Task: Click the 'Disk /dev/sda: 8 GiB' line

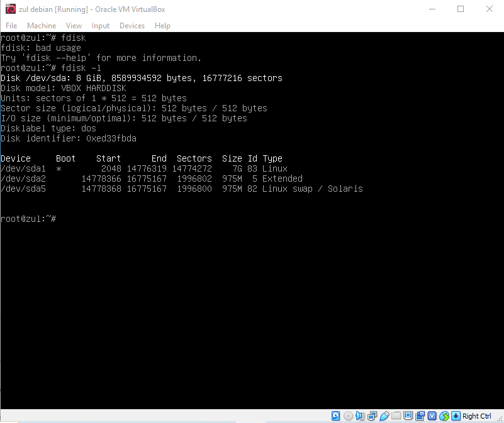Action: tap(142, 78)
